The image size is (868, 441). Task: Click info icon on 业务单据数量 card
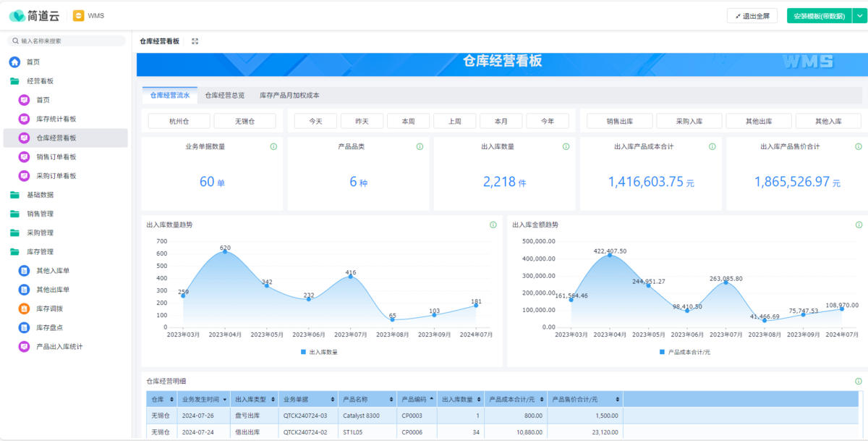coord(273,147)
